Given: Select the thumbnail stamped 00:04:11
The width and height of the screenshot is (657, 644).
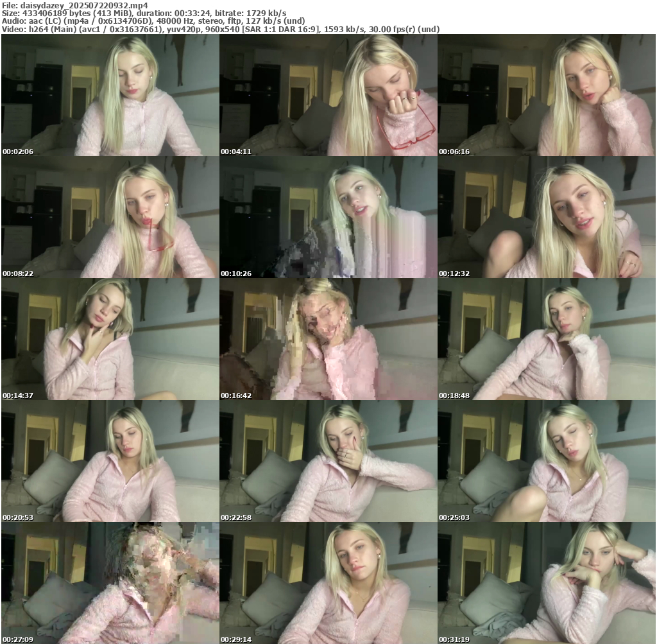Looking at the screenshot, I should tap(328, 95).
